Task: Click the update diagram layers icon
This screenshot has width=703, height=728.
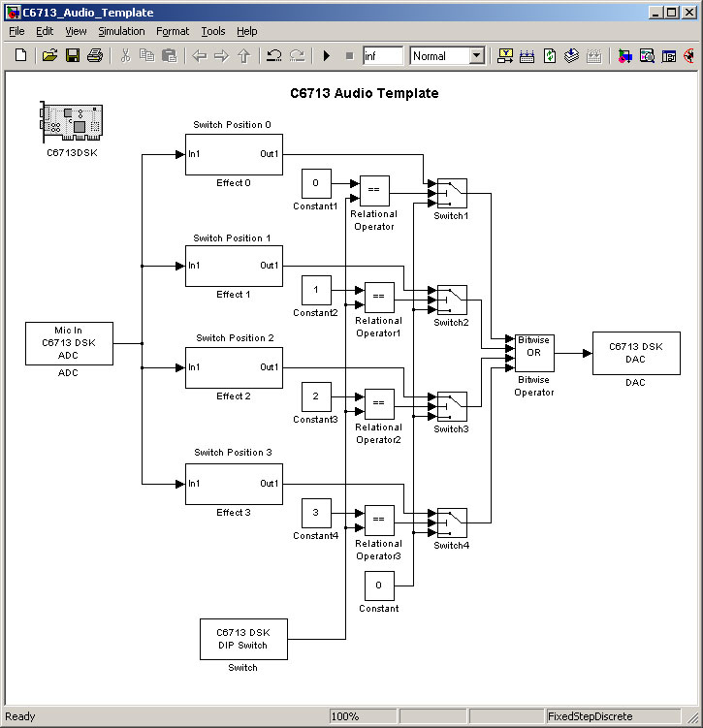Action: click(571, 55)
